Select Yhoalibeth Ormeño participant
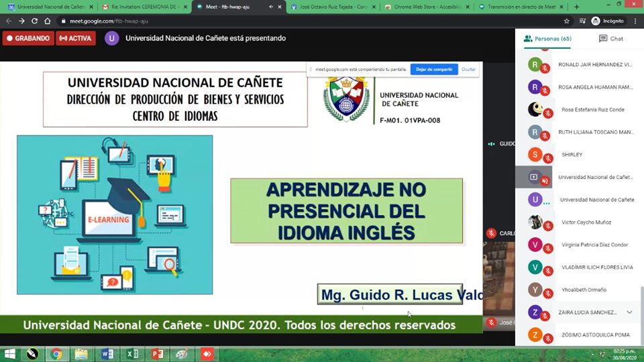Image resolution: width=644 pixels, height=362 pixels. (x=579, y=290)
